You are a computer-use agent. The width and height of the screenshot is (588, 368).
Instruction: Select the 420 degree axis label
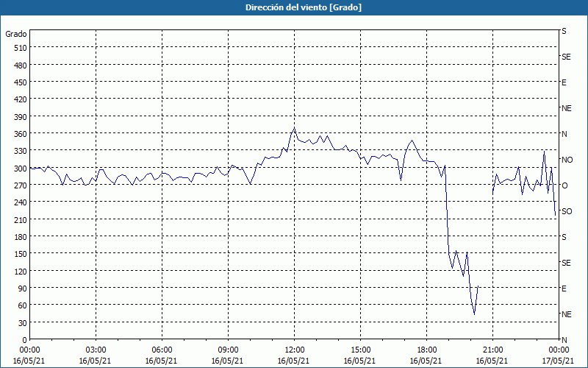[20, 99]
